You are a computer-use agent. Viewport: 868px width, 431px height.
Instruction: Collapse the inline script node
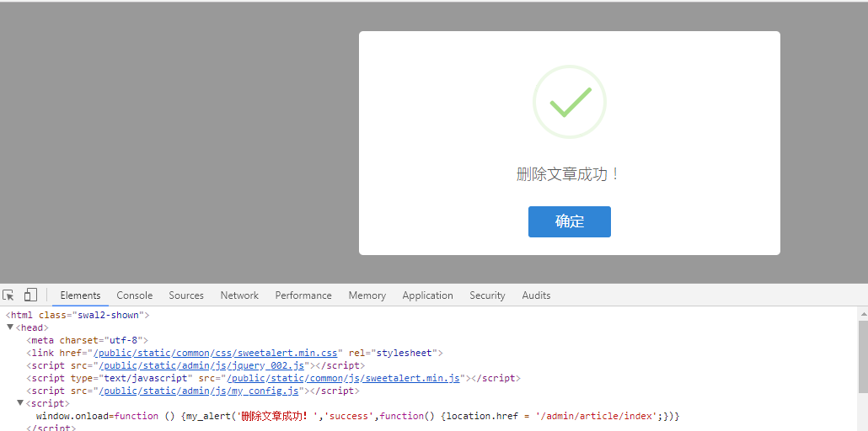tap(20, 403)
